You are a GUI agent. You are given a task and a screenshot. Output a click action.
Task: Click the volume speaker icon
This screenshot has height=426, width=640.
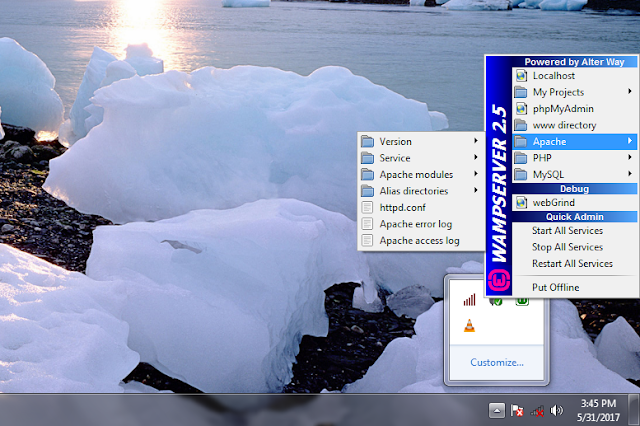pos(556,410)
